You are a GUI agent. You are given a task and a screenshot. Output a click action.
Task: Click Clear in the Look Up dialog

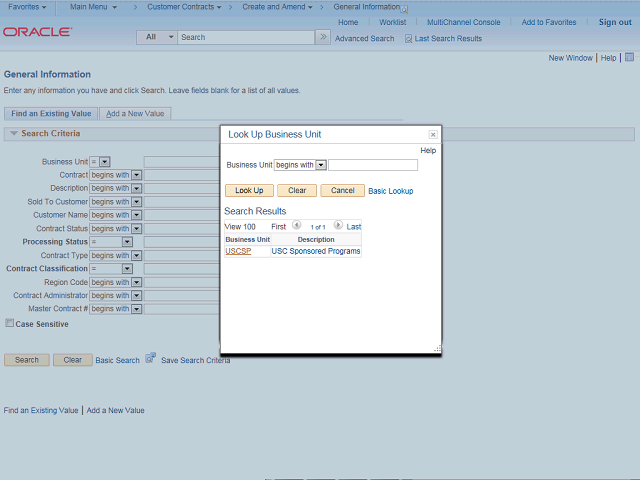pos(297,190)
